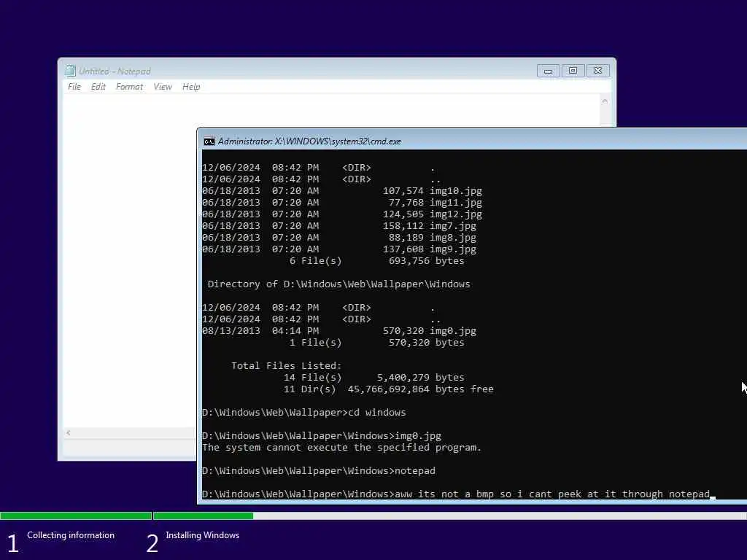Click 'Directory of D:\Windows\Web\Wallpaper\Windows' line
747x560 pixels.
(338, 284)
